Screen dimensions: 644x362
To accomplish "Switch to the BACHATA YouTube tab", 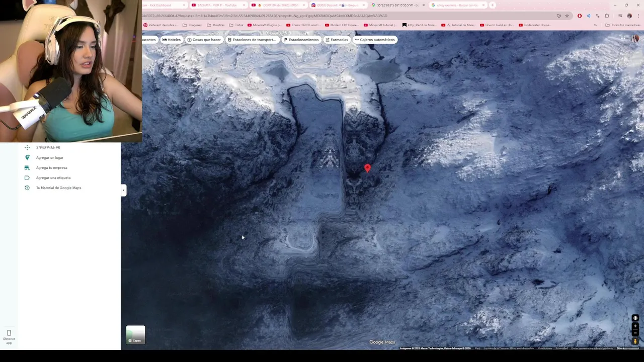I will tap(218, 5).
